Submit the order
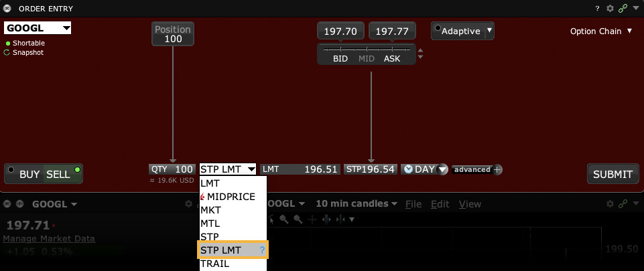 coord(613,174)
